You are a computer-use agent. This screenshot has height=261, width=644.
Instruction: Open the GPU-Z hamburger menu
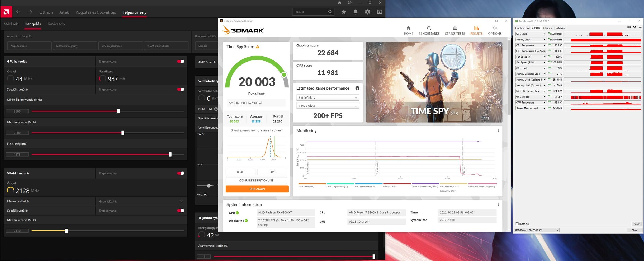click(640, 27)
